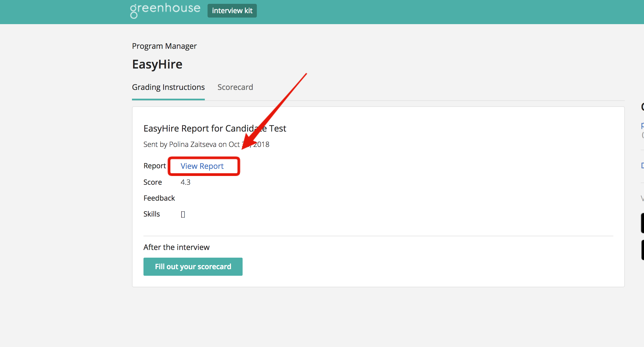Open the View Report link
The width and height of the screenshot is (644, 347).
click(202, 166)
